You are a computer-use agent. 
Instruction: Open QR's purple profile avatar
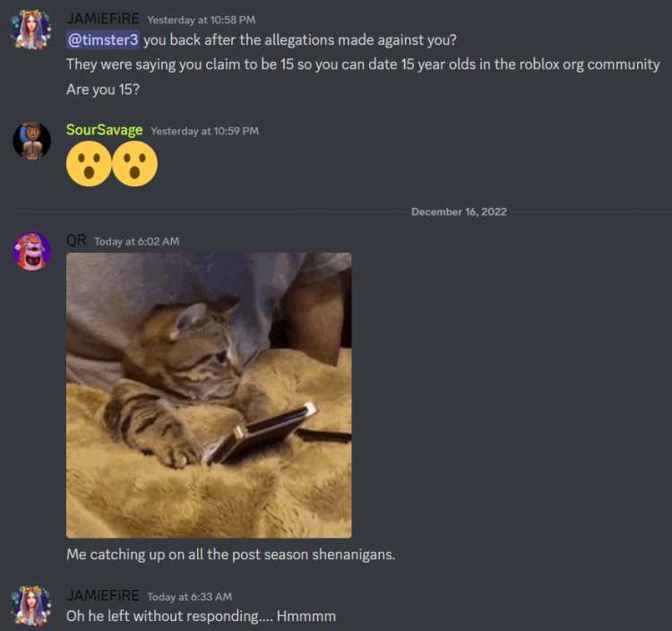(x=31, y=251)
